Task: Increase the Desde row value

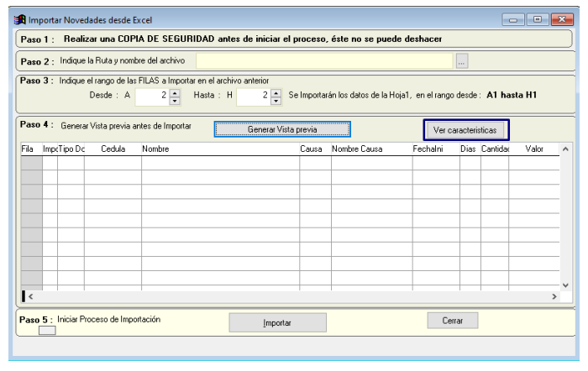Action: 175,91
